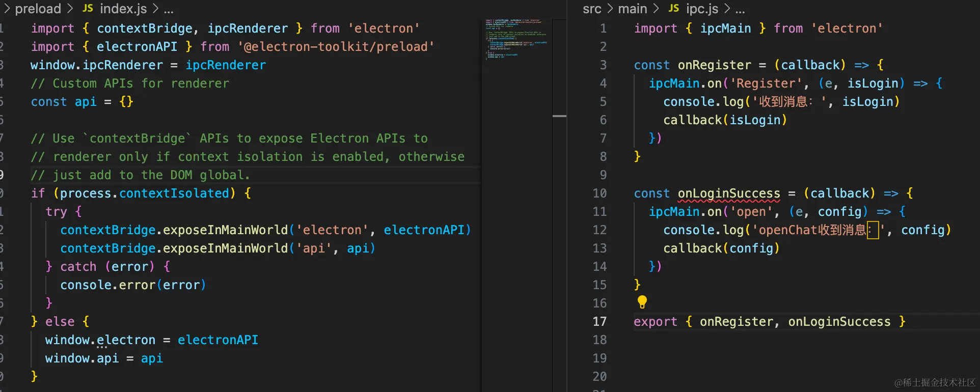Open the ipc.js breadcrumb item

click(702, 9)
